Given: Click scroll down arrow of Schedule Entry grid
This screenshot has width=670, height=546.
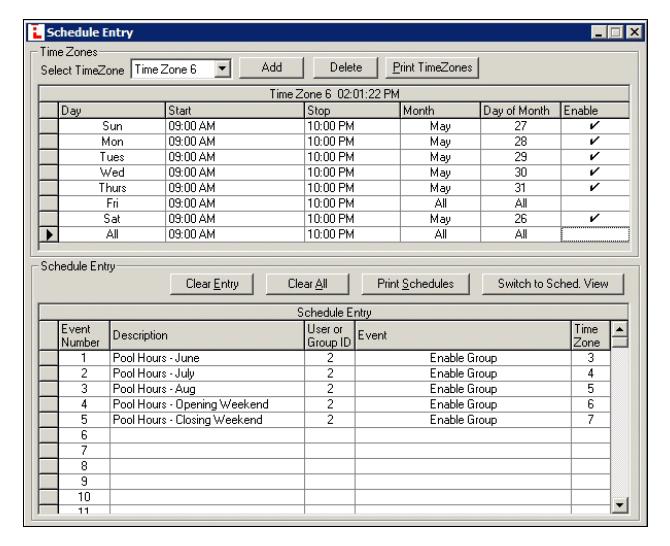Looking at the screenshot, I should coord(619,505).
